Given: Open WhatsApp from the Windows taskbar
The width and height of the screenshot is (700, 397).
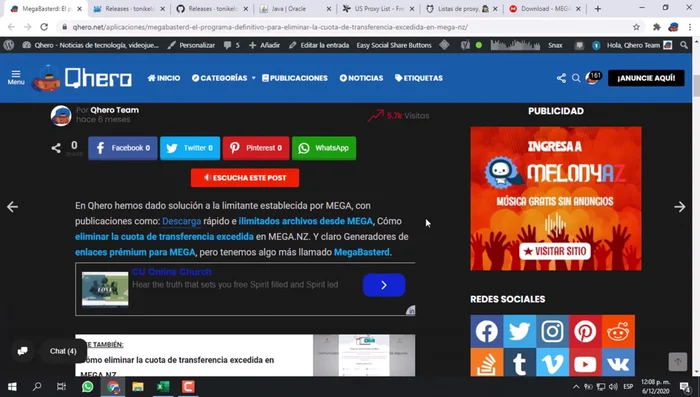Looking at the screenshot, I should pos(88,387).
